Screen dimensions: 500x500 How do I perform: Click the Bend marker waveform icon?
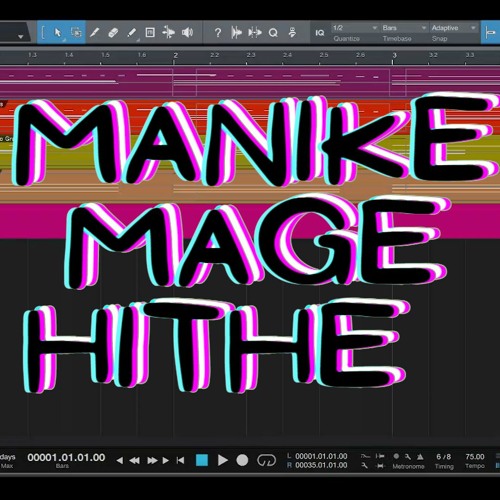click(255, 32)
